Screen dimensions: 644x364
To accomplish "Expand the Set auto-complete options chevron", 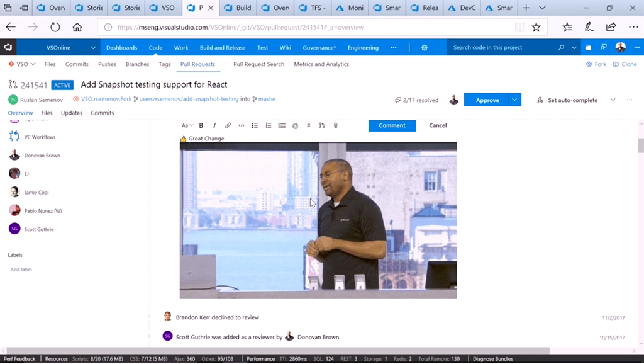I will coord(613,100).
